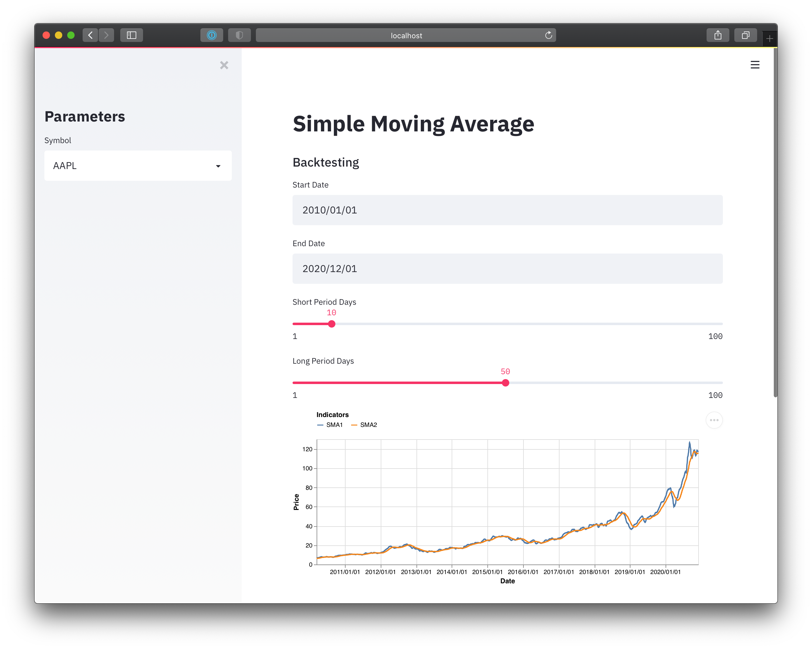
Task: Click the 1Password extension icon
Action: click(212, 35)
